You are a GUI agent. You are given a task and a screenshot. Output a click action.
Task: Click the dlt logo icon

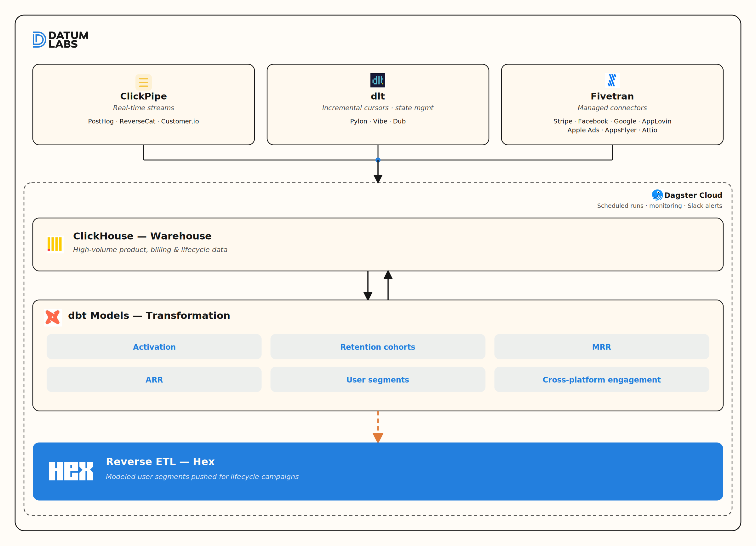coord(378,80)
